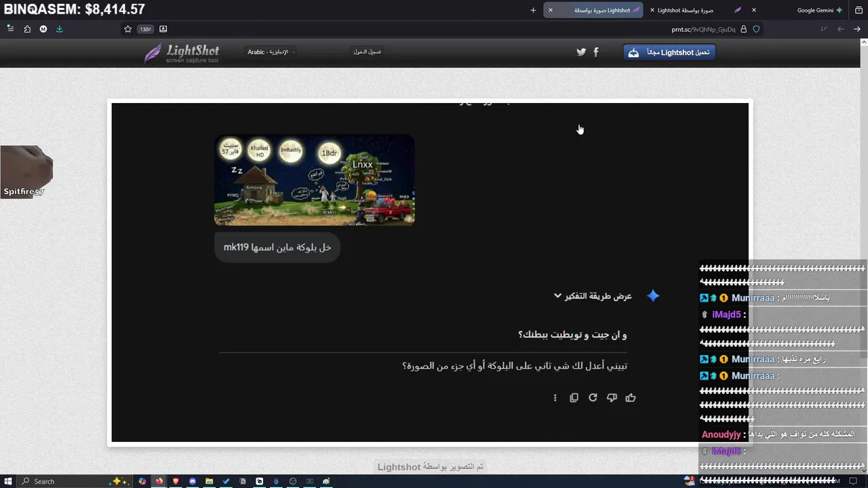868x488 pixels.
Task: Click the thumbs down icon under response
Action: tap(612, 398)
